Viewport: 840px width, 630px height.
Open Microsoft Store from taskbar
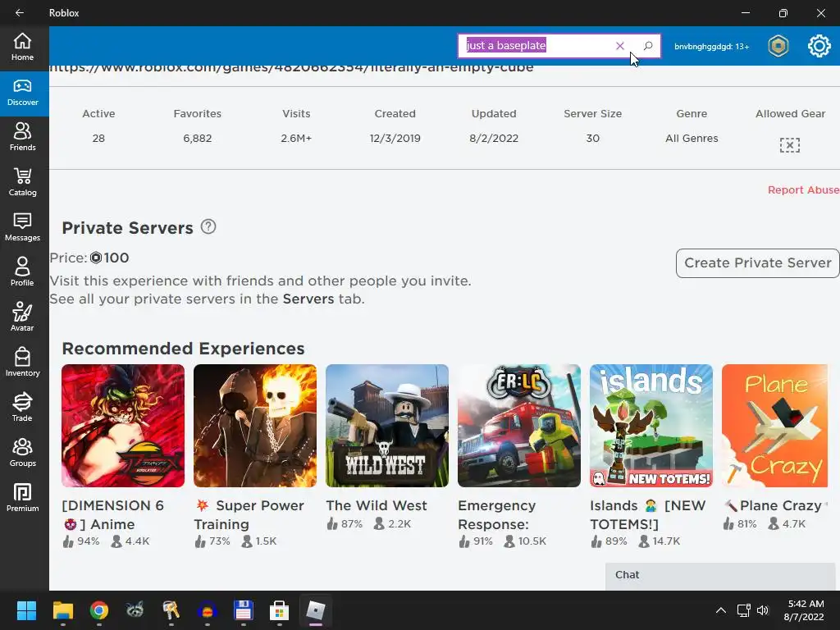coord(279,610)
